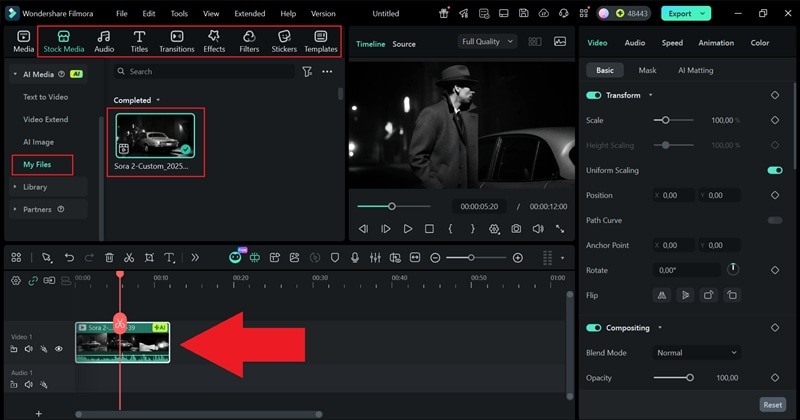Open the Transitions tab
The image size is (800, 420).
177,42
